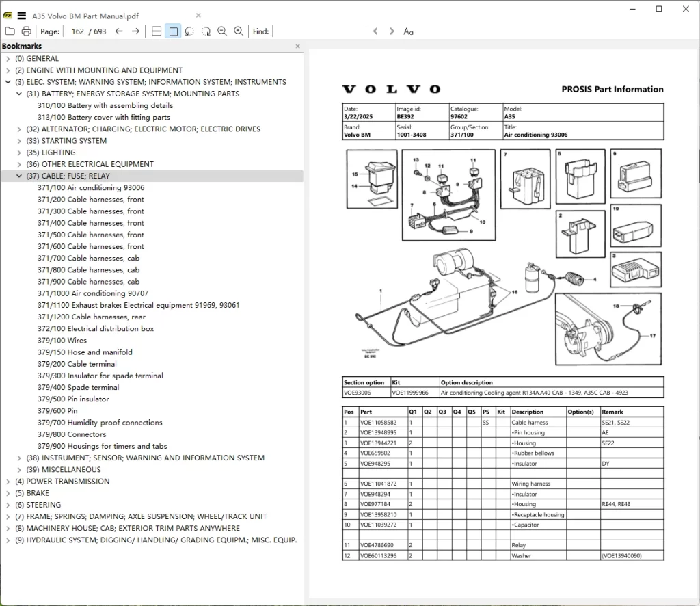Click the compressor detail diagram thumbnail
Image resolution: width=700 pixels, height=606 pixels.
pyautogui.click(x=608, y=329)
